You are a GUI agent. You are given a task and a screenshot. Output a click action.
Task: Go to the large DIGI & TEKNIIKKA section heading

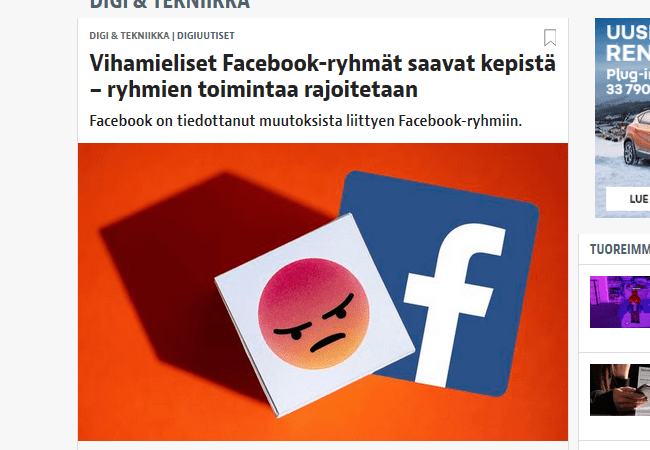(170, 5)
